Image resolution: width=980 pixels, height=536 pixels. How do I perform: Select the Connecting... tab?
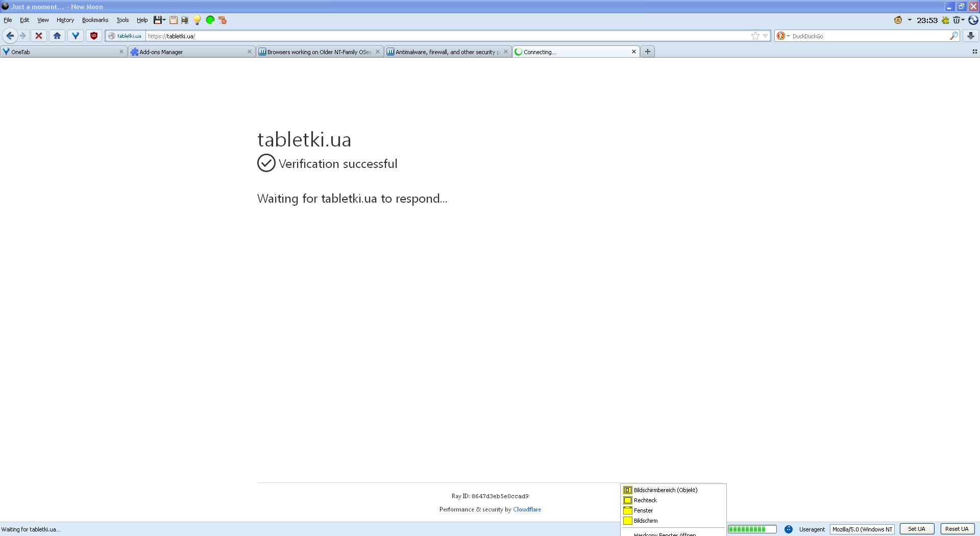pos(576,52)
